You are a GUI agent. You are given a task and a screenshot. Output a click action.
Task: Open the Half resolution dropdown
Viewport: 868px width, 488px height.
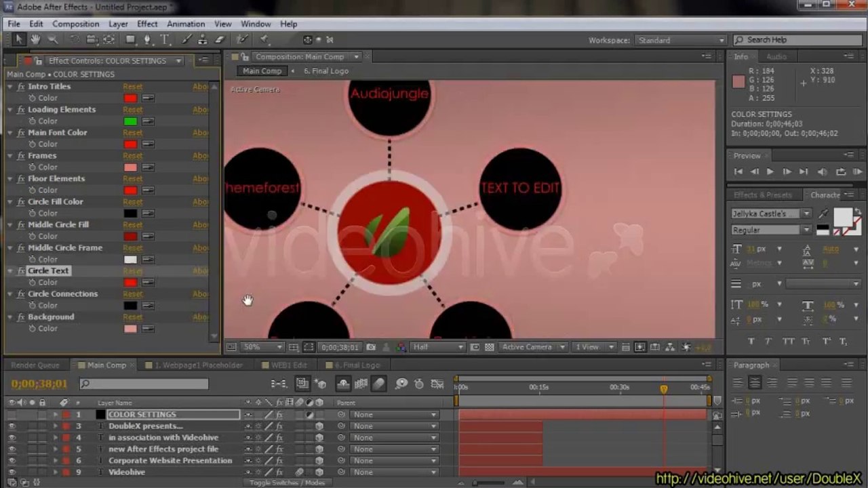click(x=437, y=347)
